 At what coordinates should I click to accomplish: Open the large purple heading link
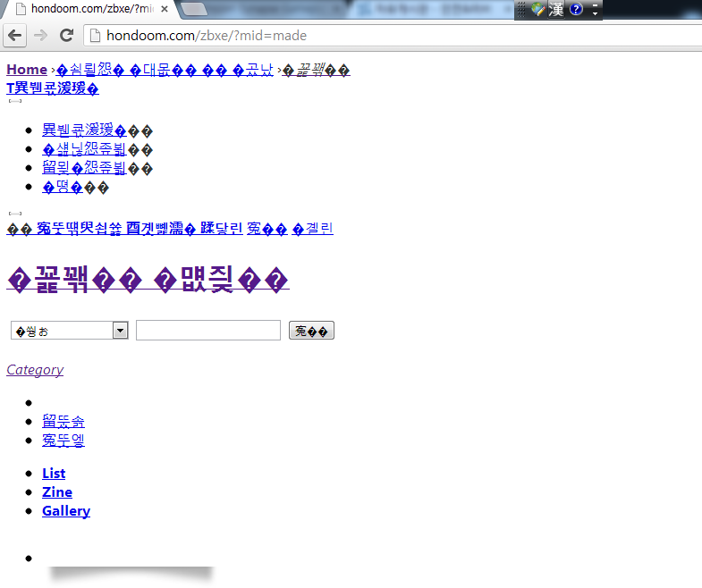click(148, 280)
